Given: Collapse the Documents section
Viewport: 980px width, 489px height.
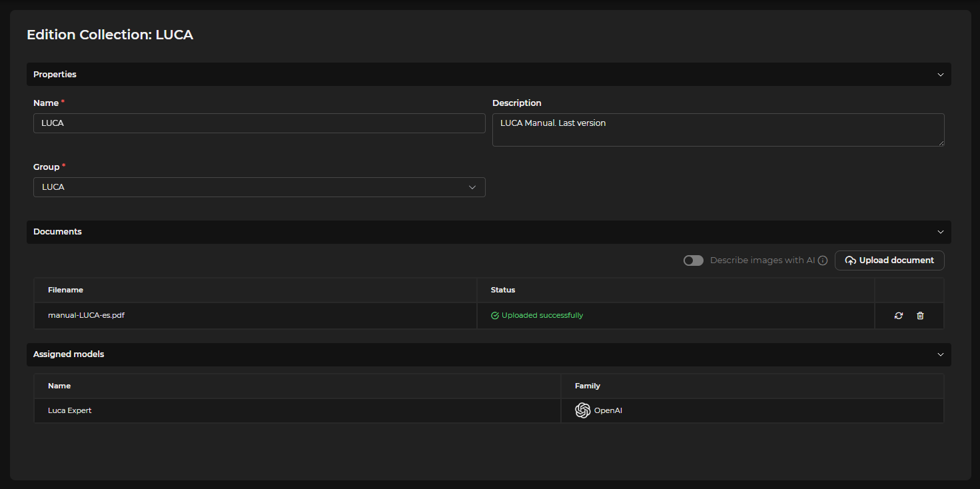Looking at the screenshot, I should click(x=941, y=232).
